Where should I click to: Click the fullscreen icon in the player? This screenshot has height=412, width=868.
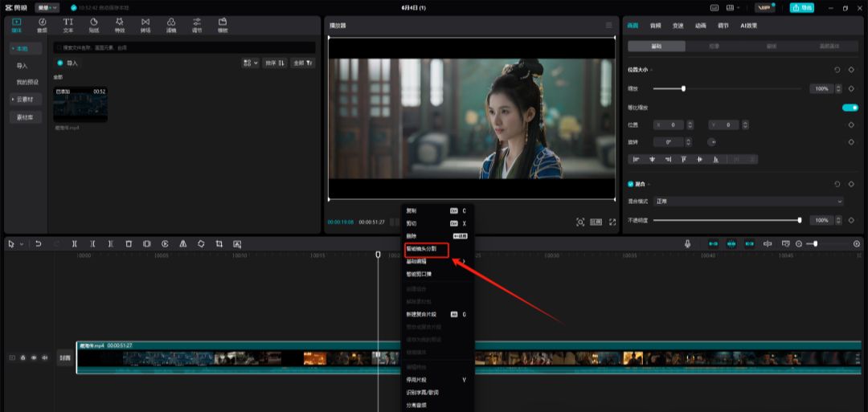click(612, 222)
